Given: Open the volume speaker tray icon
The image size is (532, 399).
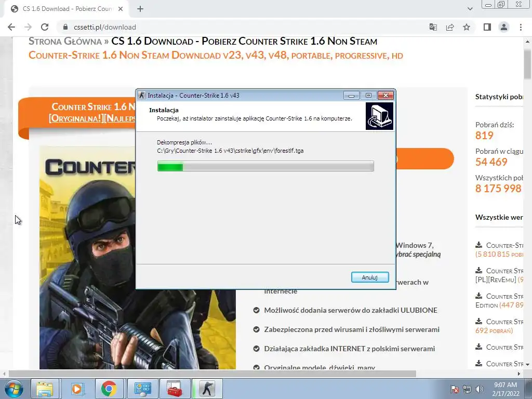Looking at the screenshot, I should 479,389.
